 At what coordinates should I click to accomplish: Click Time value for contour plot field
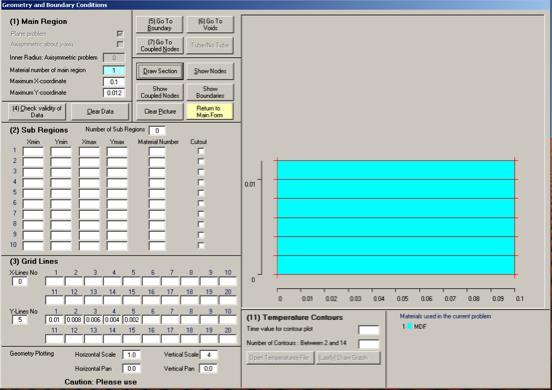[369, 330]
